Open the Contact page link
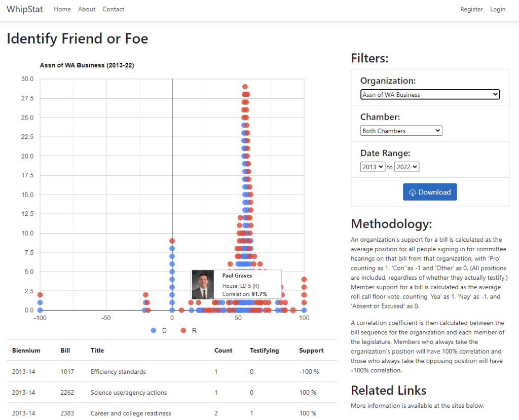519x420 pixels. click(113, 9)
